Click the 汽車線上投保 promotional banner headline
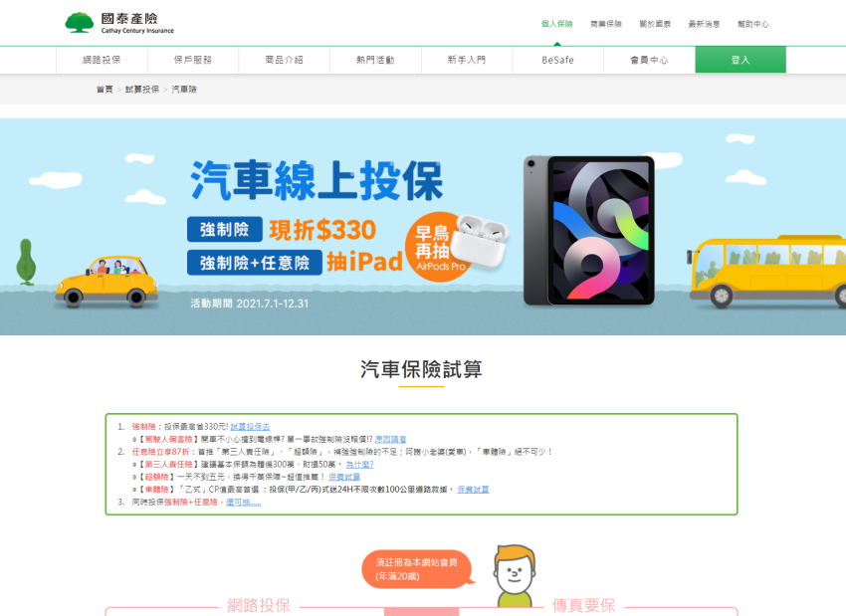 [317, 181]
